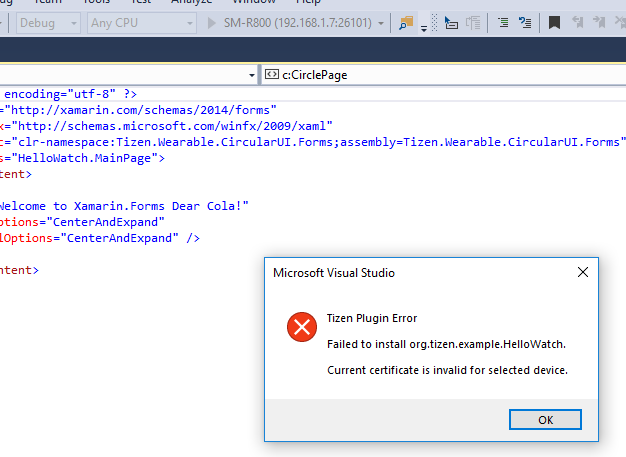
Task: Open the Find in Files tool
Action: (406, 22)
